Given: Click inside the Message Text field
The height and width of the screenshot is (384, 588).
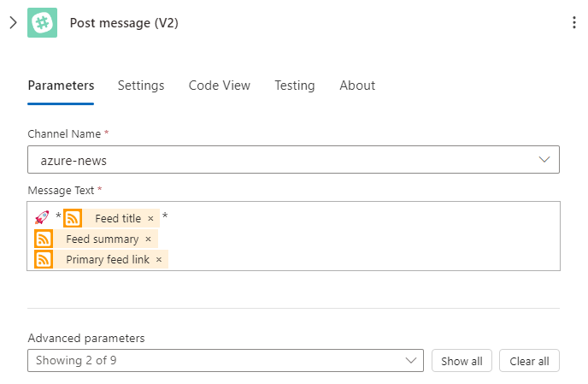Looking at the screenshot, I should point(293,236).
